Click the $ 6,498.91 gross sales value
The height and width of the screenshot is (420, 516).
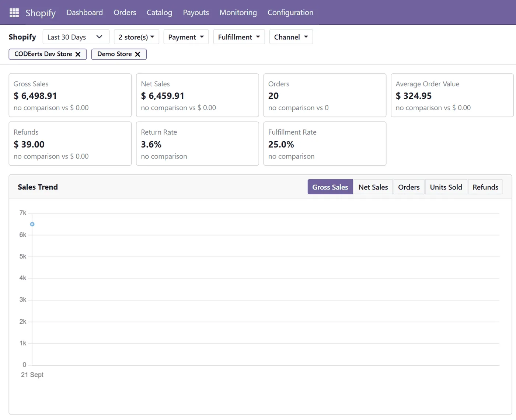point(35,96)
